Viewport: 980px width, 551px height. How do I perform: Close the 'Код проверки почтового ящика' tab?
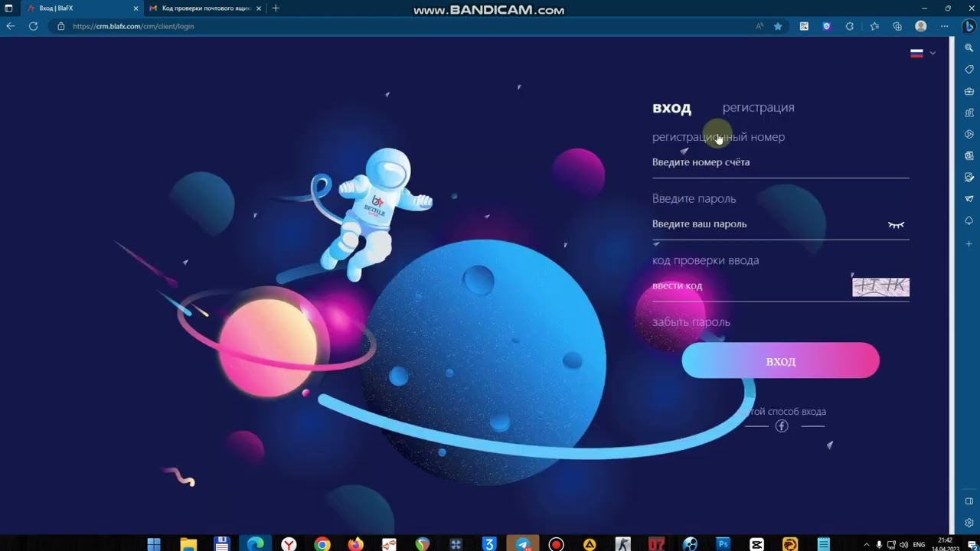(259, 8)
